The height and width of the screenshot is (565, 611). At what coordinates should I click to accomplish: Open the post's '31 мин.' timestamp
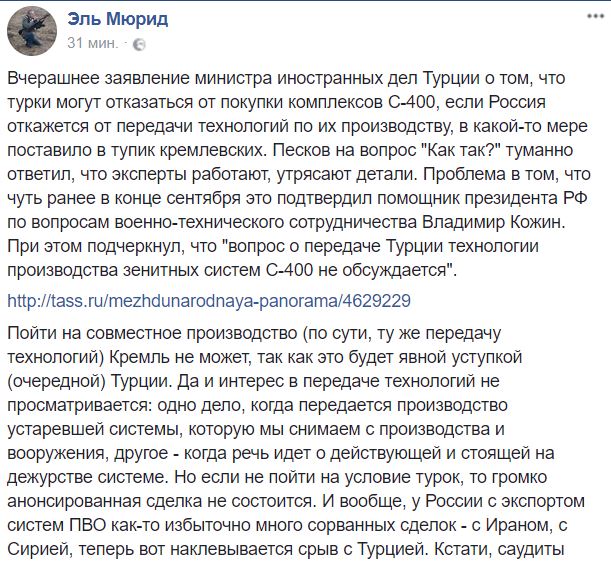92,43
